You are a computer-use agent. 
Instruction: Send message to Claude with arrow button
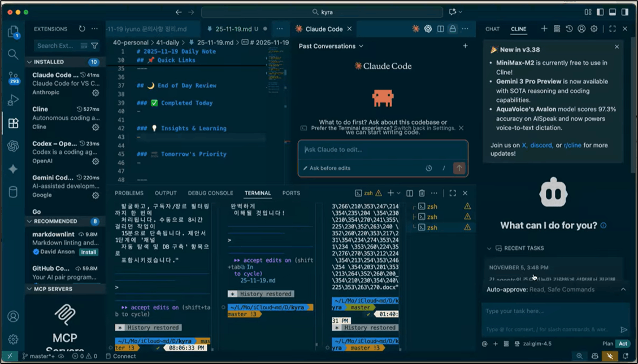pyautogui.click(x=459, y=168)
